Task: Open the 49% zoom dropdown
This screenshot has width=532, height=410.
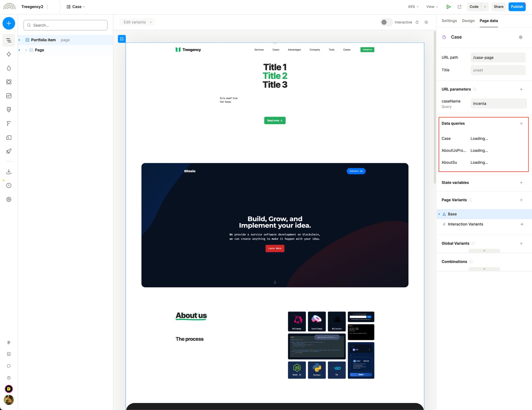Action: pyautogui.click(x=413, y=7)
